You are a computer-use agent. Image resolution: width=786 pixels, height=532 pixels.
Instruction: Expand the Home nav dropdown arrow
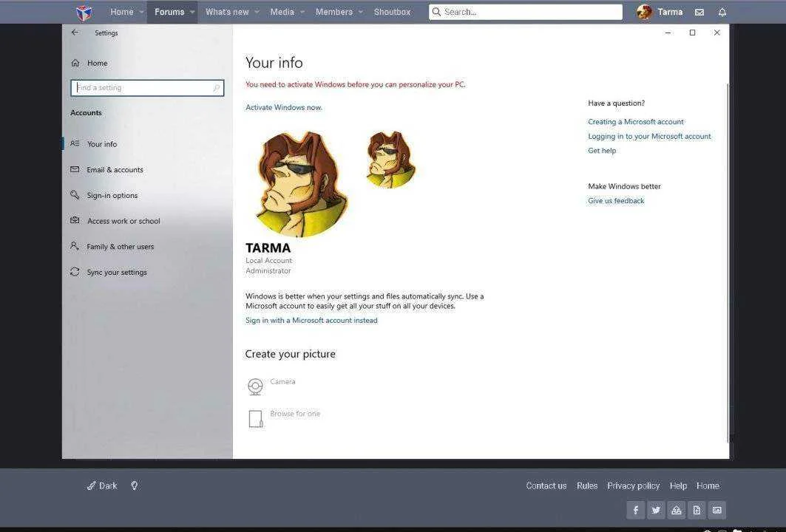click(142, 12)
